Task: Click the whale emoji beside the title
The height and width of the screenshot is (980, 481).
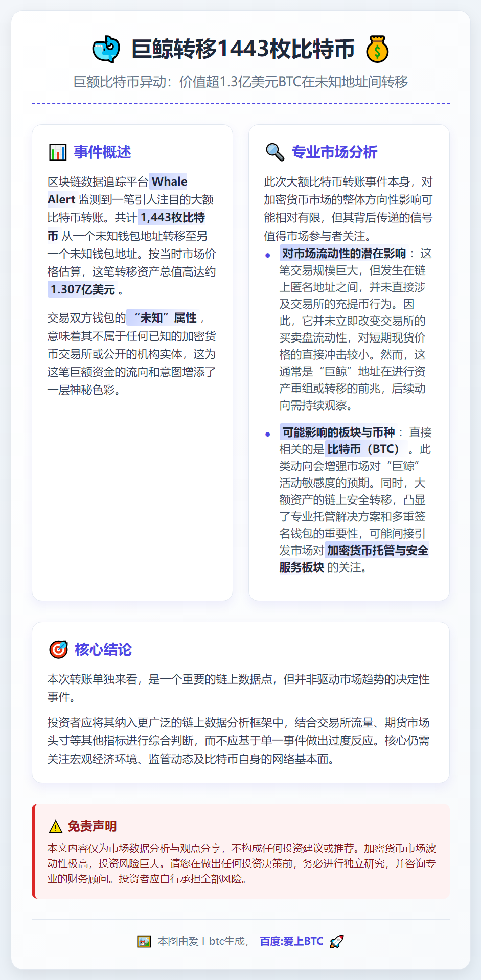Action: 106,49
